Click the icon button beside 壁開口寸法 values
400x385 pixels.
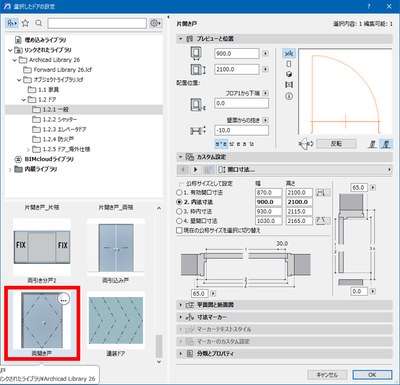[x=323, y=221]
